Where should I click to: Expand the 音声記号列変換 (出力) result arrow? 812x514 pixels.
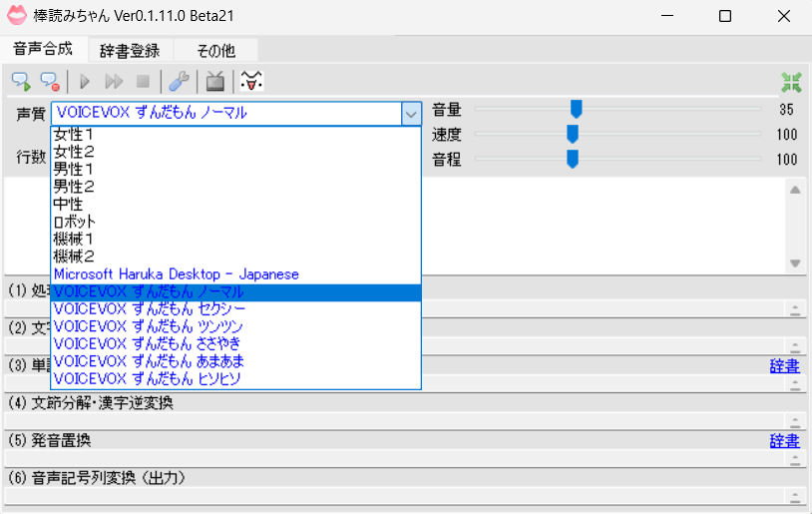click(795, 497)
